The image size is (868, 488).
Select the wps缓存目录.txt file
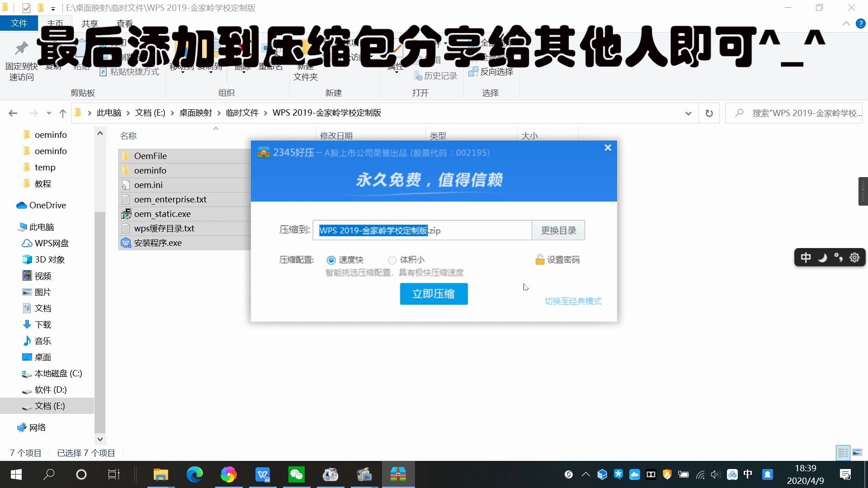tap(164, 228)
